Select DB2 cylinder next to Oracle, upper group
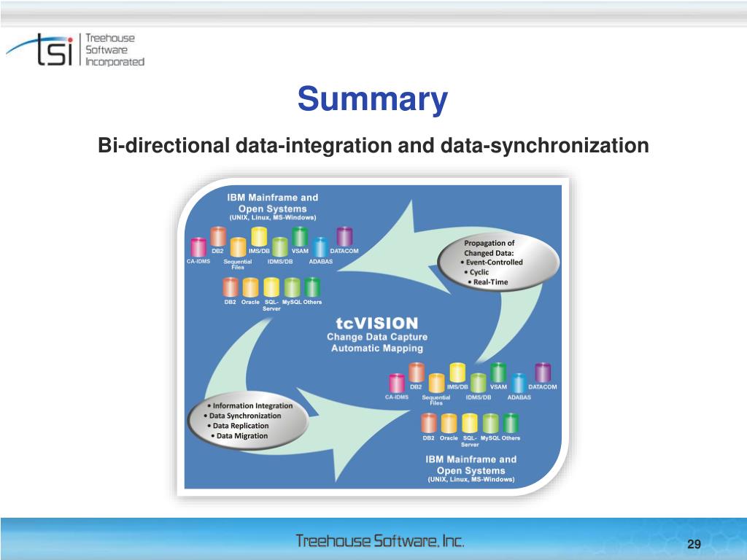The width and height of the screenshot is (747, 560). pos(231,287)
